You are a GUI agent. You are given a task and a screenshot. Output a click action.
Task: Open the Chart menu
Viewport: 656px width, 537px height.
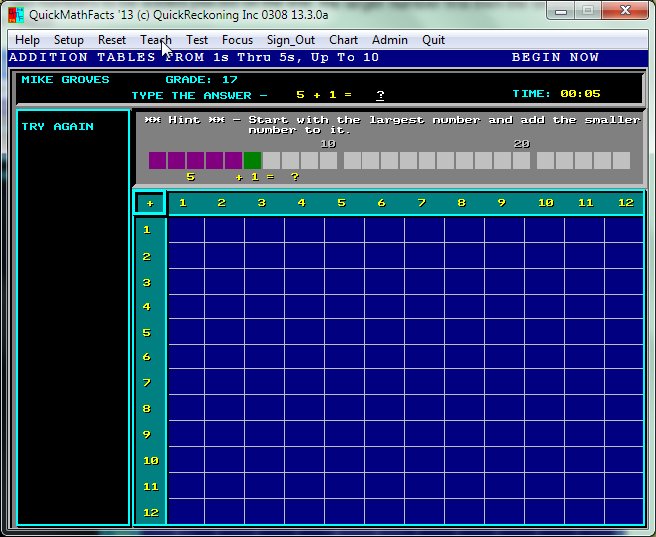343,40
